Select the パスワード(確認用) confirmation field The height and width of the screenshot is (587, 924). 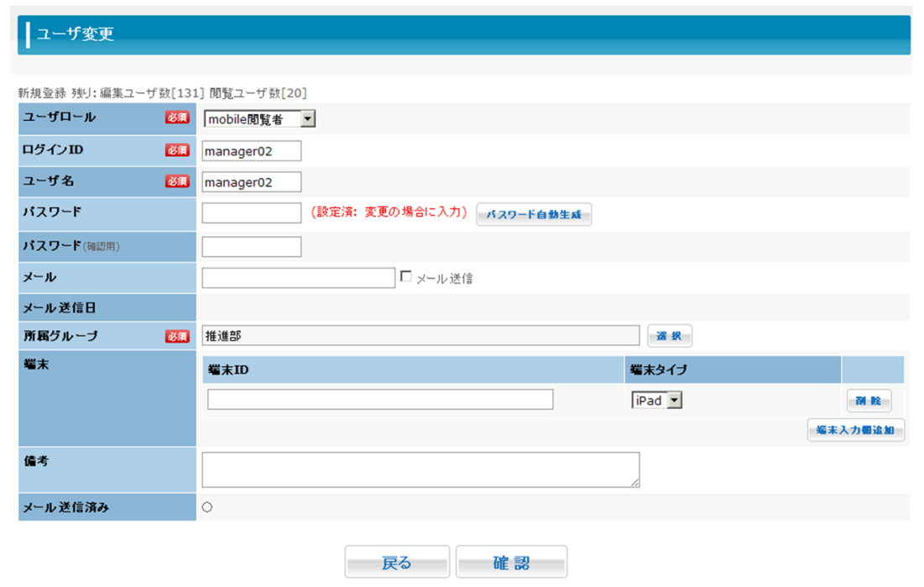click(251, 247)
